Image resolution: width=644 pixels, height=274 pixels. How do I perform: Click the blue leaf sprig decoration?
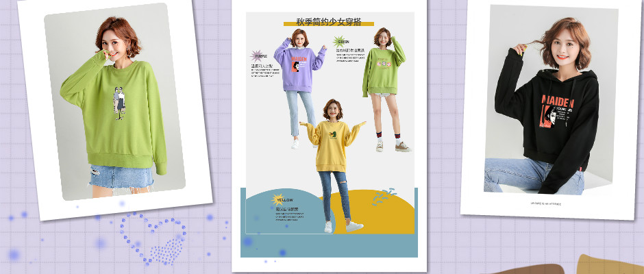[x=385, y=197]
